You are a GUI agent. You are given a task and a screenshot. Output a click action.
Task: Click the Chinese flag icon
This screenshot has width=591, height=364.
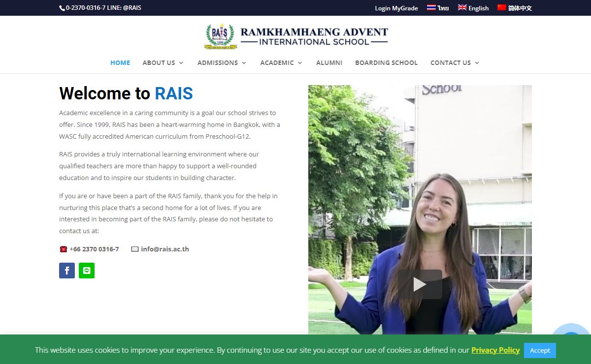coord(502,7)
